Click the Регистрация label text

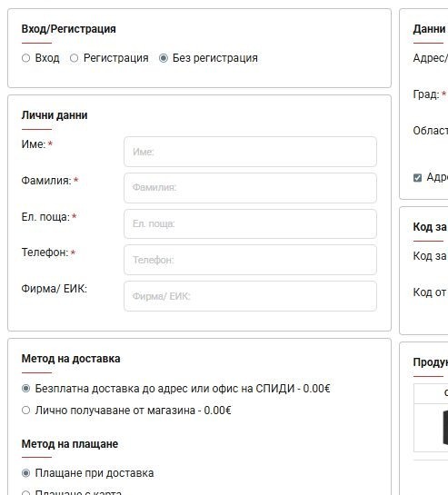coord(116,58)
